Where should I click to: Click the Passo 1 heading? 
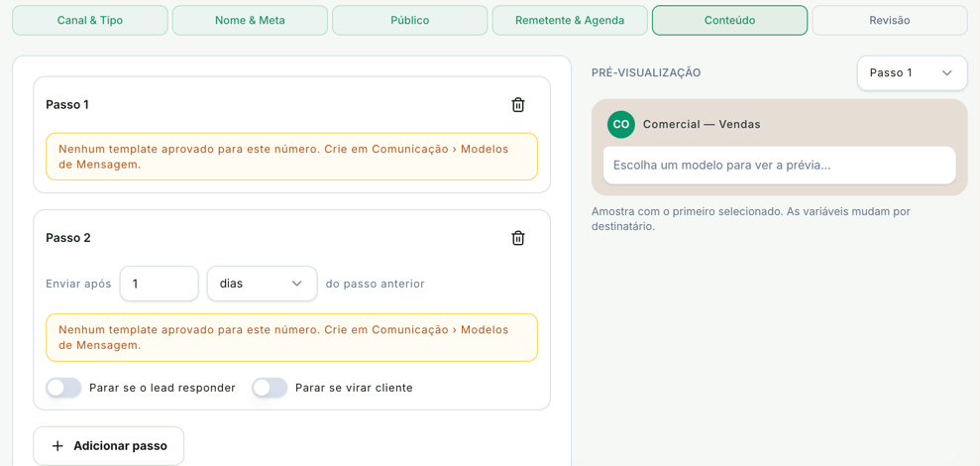[x=67, y=104]
